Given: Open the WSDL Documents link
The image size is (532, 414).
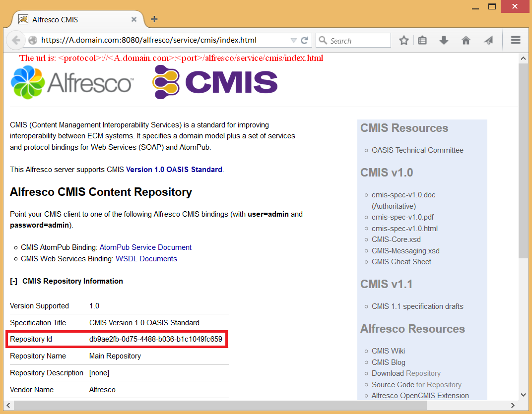Looking at the screenshot, I should 146,259.
